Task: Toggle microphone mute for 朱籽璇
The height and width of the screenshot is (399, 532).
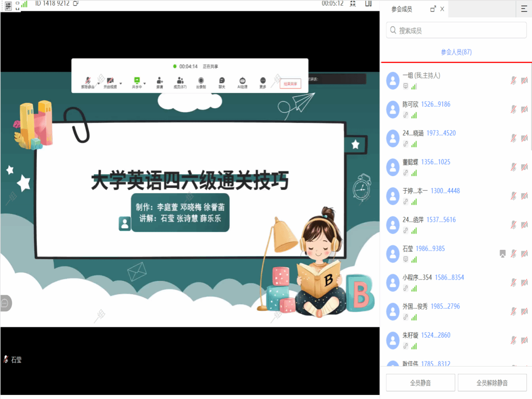Action: click(514, 340)
